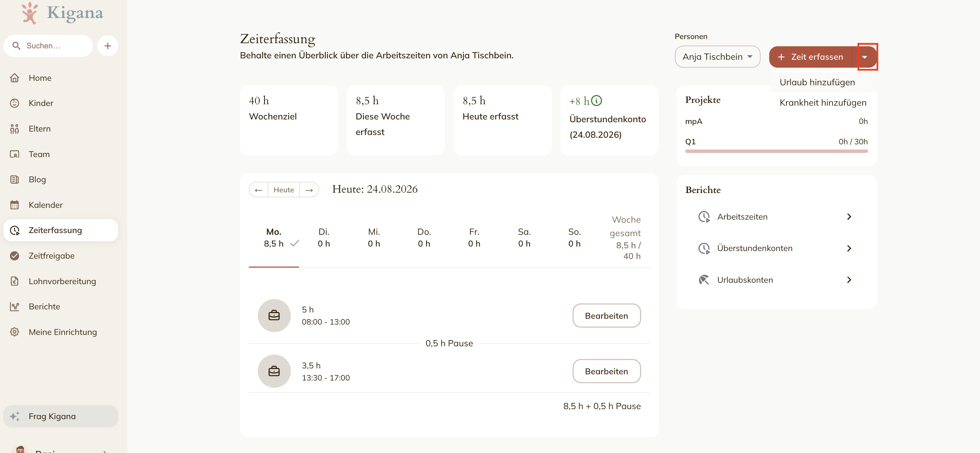
Task: Click the plus icon in Zeit erfassen
Action: 781,57
